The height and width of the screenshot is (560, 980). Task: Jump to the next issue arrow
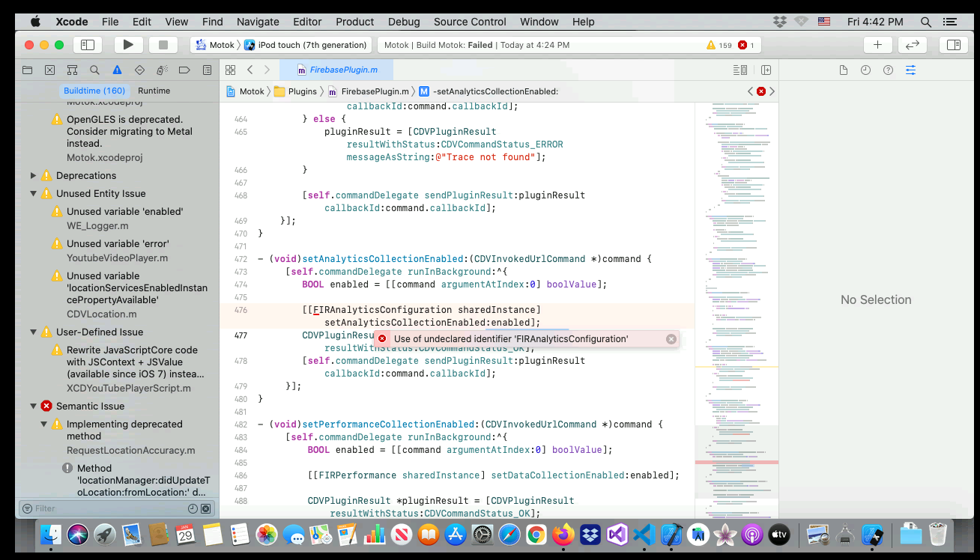[x=772, y=91]
